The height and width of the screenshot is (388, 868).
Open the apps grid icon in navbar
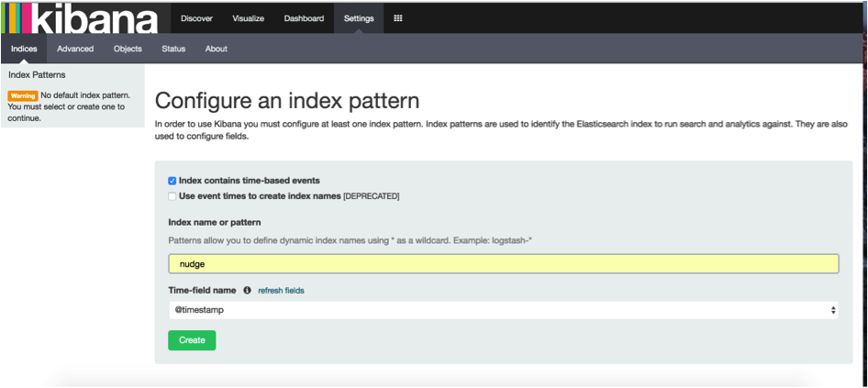(x=397, y=18)
